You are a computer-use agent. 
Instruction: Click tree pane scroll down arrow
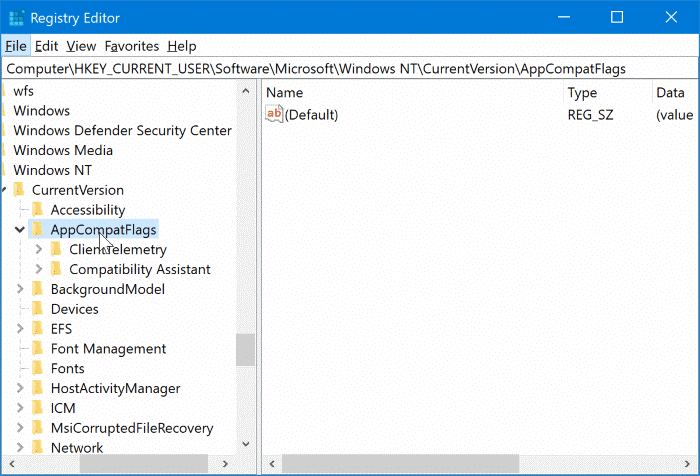click(x=246, y=444)
